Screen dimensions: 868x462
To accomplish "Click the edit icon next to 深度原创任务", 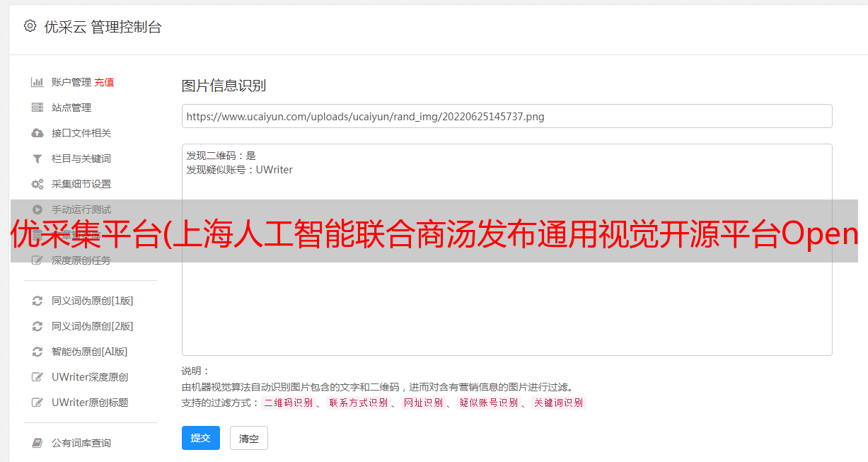I will 37,260.
